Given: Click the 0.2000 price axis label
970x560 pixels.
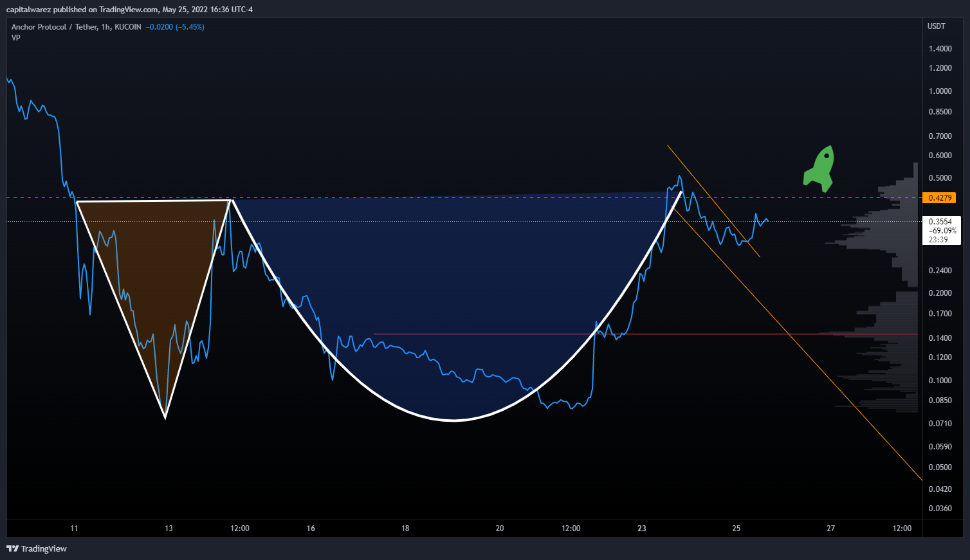Looking at the screenshot, I should tap(940, 293).
